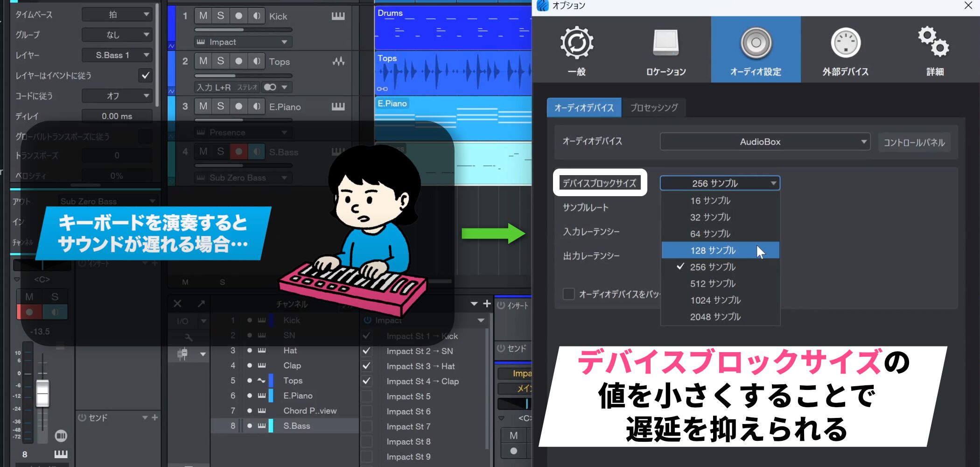Switch to the プロセッシング tab
This screenshot has height=467, width=980.
click(654, 107)
